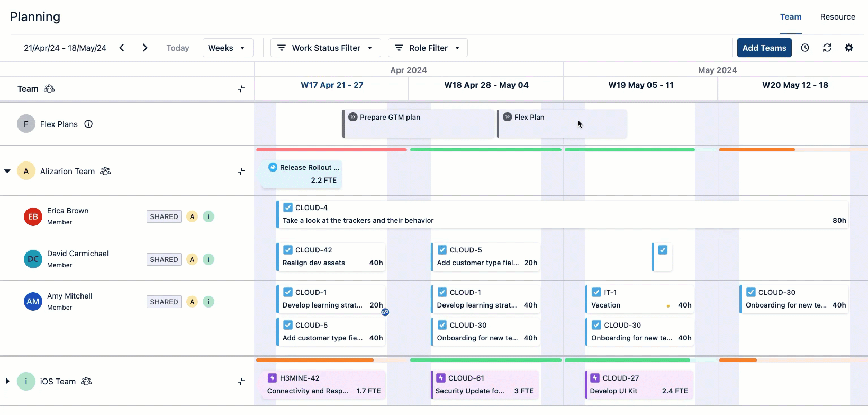Switch to the Team tab
This screenshot has width=868, height=415.
[x=791, y=17]
